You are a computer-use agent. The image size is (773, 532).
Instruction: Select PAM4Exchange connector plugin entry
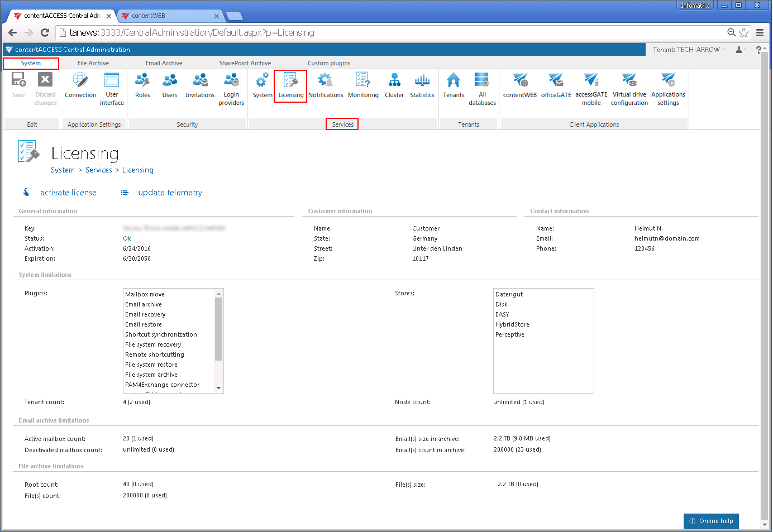click(x=162, y=385)
